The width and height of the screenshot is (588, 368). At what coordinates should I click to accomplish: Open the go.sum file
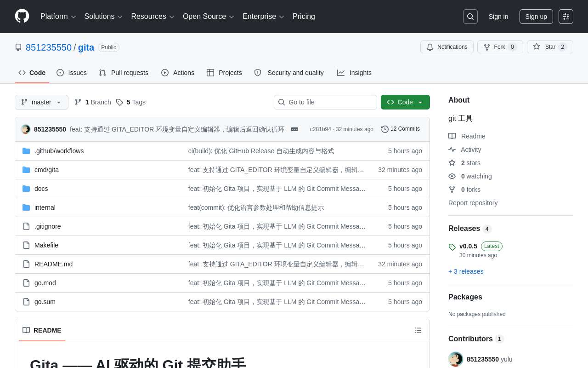[45, 302]
